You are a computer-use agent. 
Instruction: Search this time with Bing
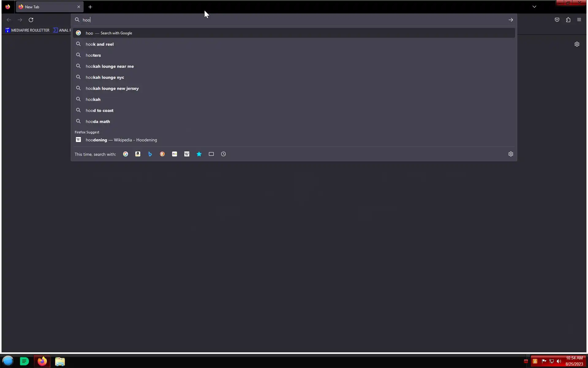(150, 154)
